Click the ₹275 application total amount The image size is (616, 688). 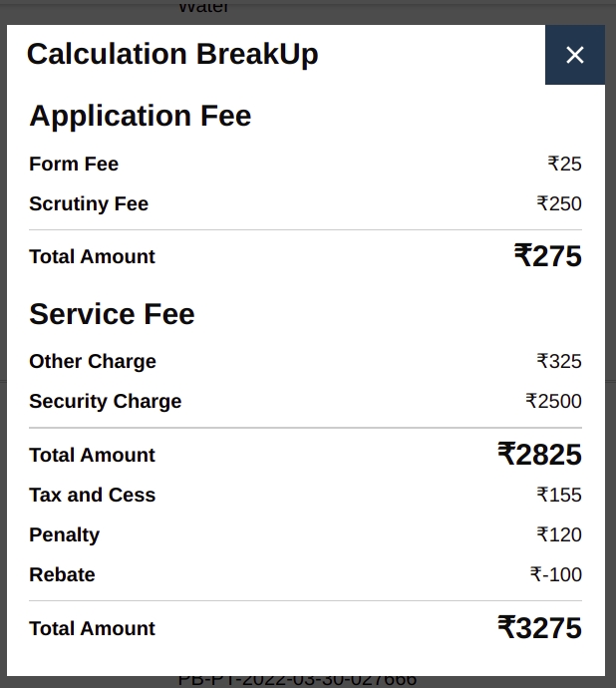[x=547, y=256]
